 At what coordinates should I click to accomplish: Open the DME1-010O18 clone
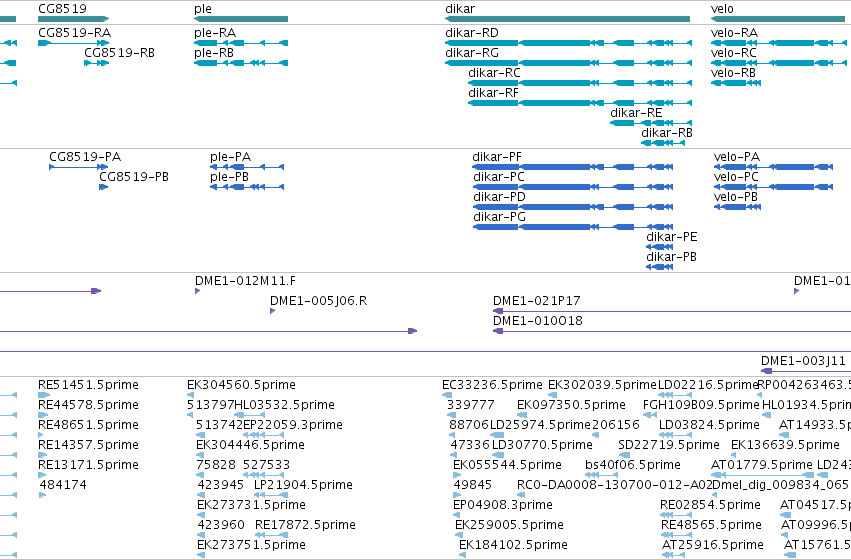click(672, 331)
